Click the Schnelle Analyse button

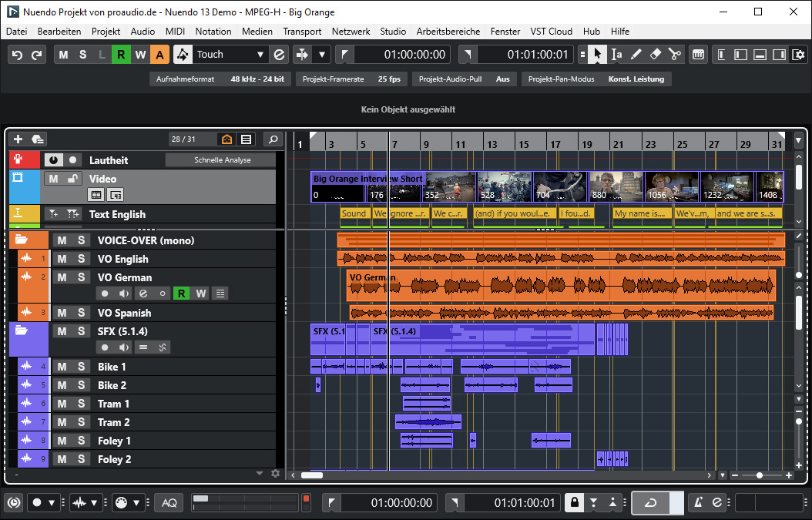click(222, 160)
